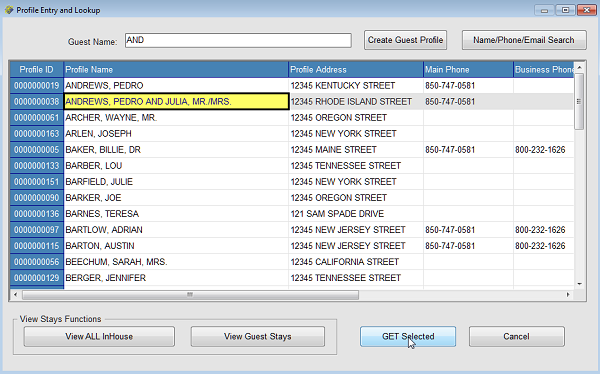The width and height of the screenshot is (600, 374).
Task: Sort by Profile ID column header
Action: [37, 70]
